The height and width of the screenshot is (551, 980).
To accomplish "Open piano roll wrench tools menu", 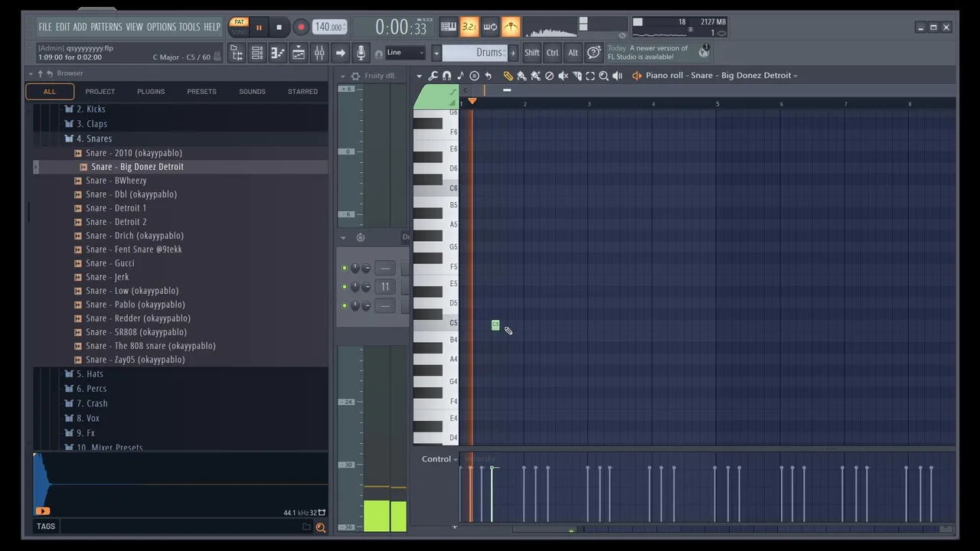I will pos(433,76).
